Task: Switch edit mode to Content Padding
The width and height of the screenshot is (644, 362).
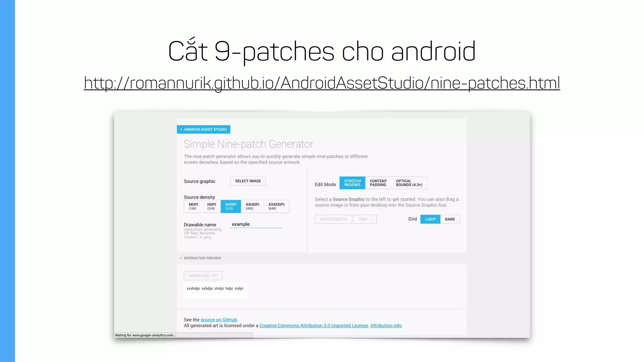Action: [378, 183]
